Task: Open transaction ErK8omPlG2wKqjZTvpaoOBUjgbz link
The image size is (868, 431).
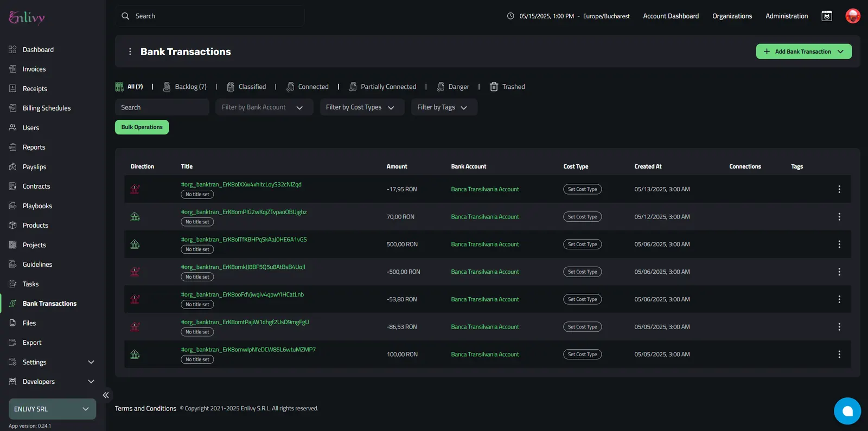Action: 244,212
